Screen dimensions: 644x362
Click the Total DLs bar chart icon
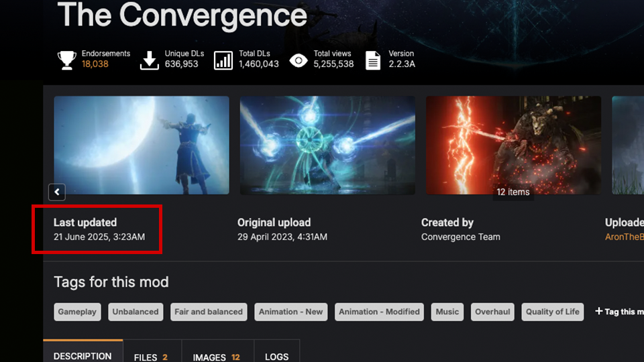coord(223,60)
